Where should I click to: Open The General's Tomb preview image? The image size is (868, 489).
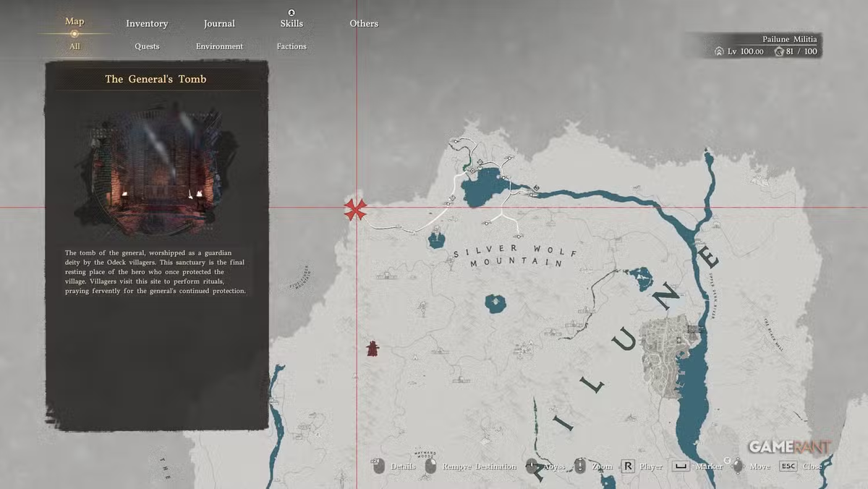(x=157, y=171)
